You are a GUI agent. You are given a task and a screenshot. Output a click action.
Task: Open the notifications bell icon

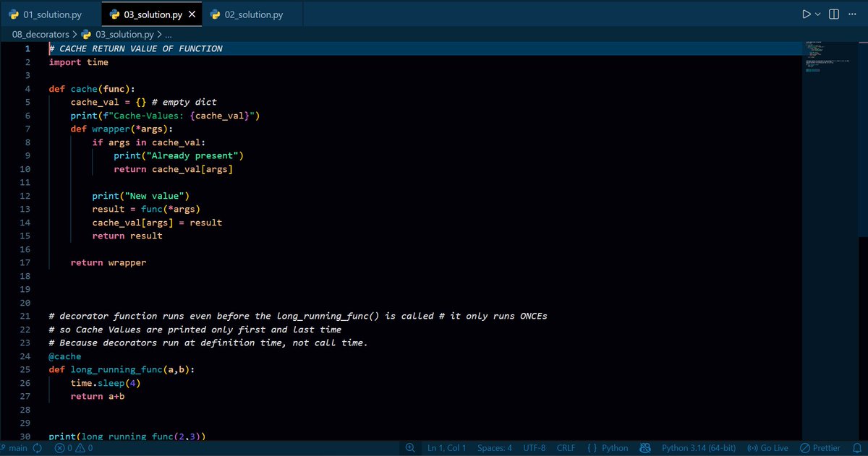pyautogui.click(x=856, y=448)
